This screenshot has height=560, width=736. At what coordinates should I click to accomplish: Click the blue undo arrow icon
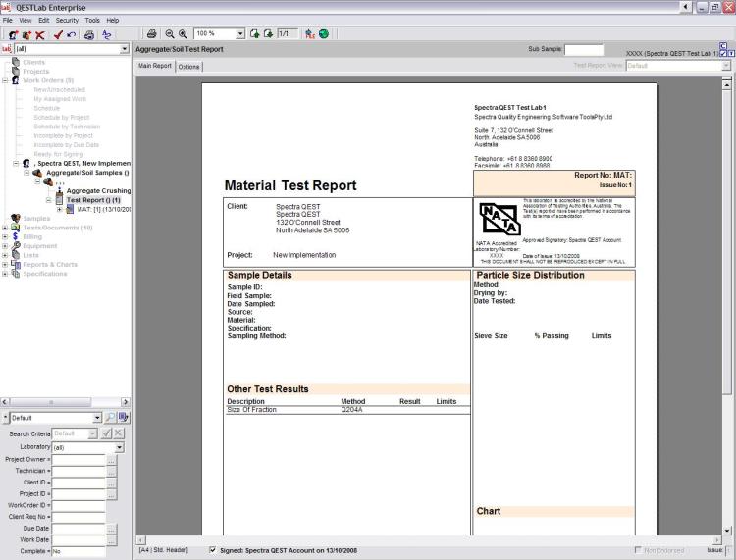point(76,33)
